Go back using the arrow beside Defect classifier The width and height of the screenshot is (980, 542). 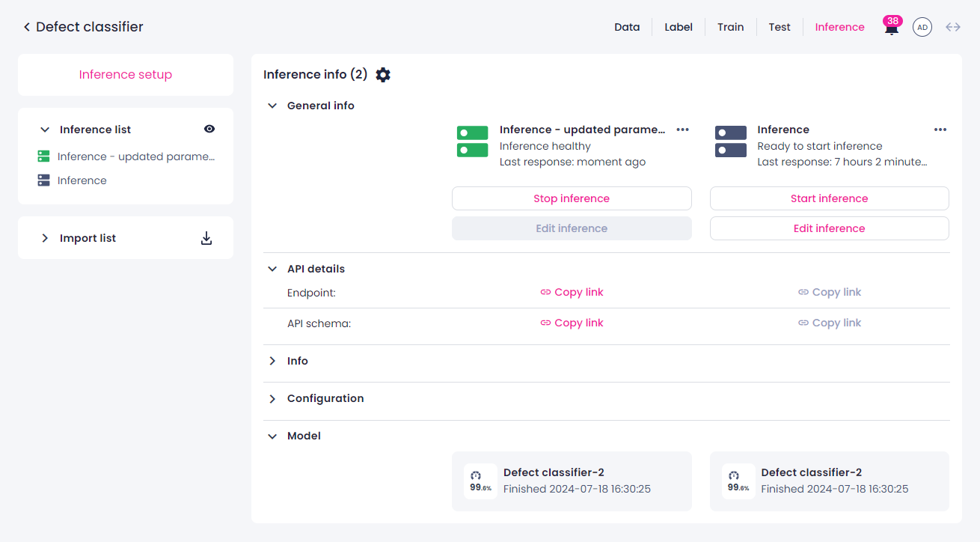coord(27,27)
